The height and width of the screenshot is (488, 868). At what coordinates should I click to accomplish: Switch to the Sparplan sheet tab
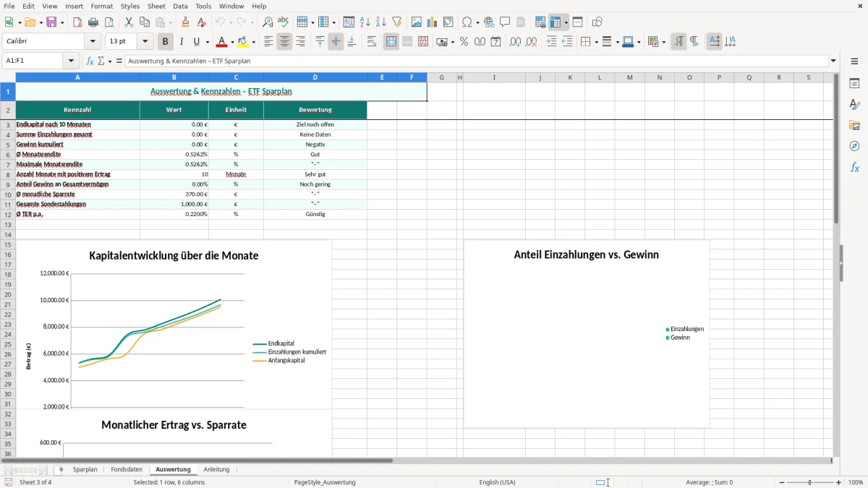(x=85, y=470)
